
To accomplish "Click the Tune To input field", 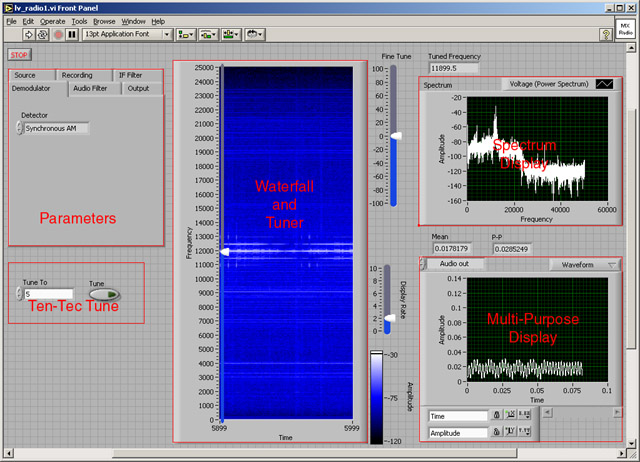I will tap(50, 294).
